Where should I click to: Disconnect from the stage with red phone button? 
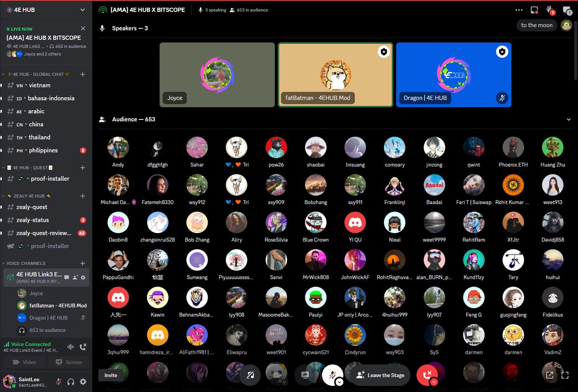pyautogui.click(x=426, y=374)
